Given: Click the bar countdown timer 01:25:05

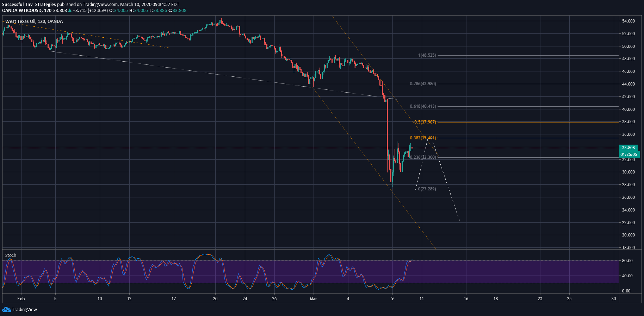Looking at the screenshot, I should [x=629, y=154].
